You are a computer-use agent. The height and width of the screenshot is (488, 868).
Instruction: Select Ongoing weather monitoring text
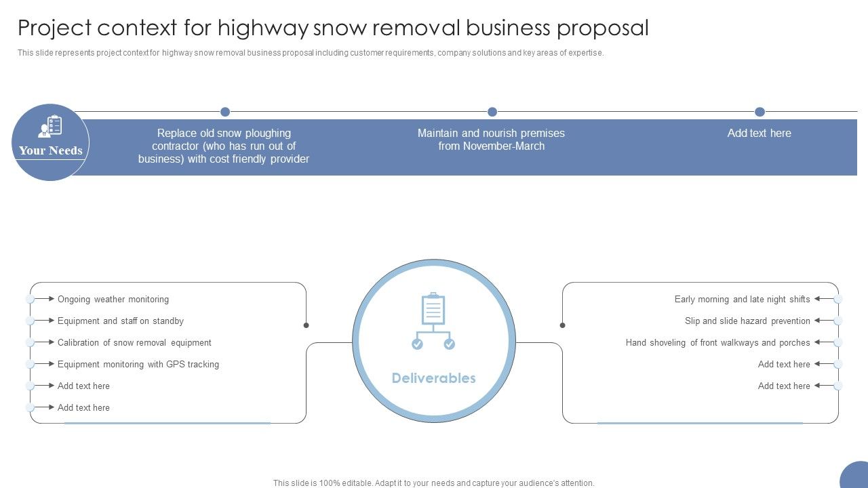(113, 299)
